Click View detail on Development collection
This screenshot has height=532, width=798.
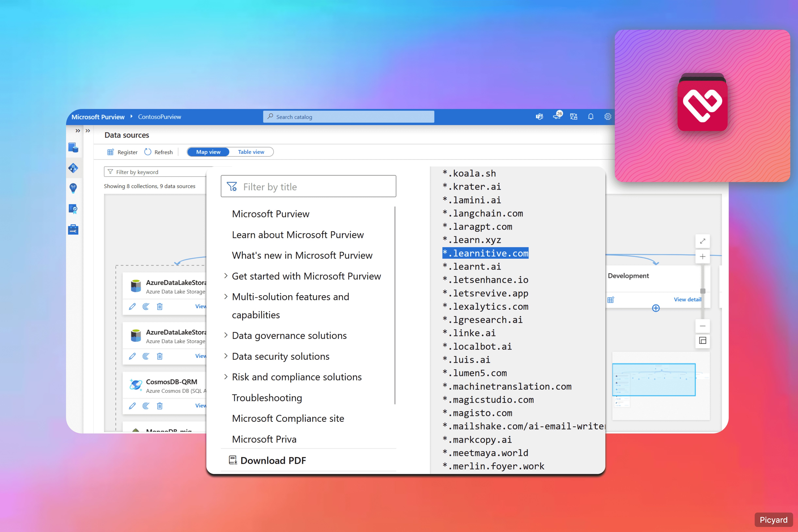pyautogui.click(x=687, y=299)
